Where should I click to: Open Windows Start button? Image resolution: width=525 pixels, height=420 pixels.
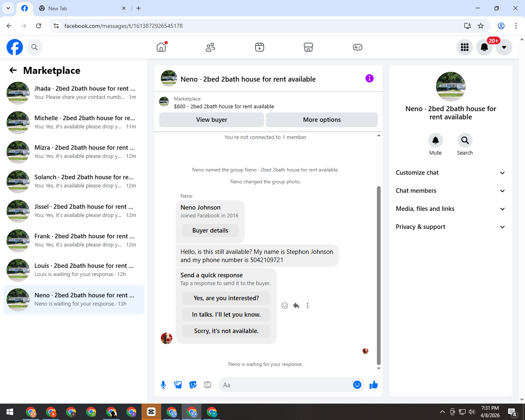tap(10, 412)
